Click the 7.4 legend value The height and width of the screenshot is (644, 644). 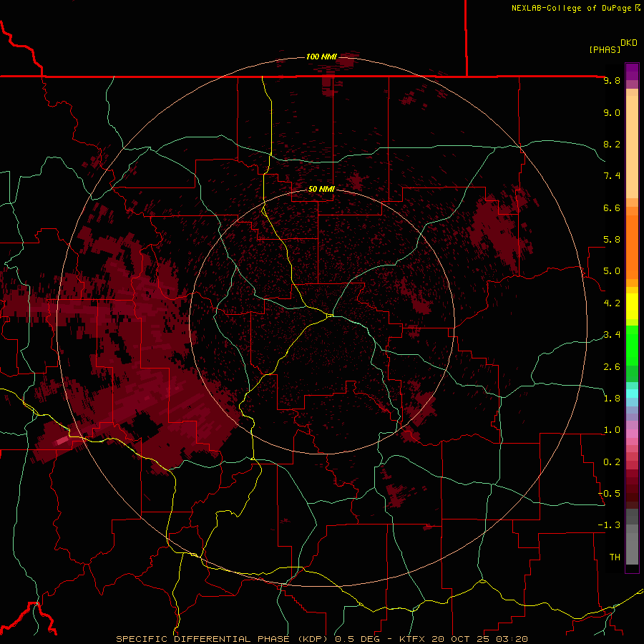(612, 176)
